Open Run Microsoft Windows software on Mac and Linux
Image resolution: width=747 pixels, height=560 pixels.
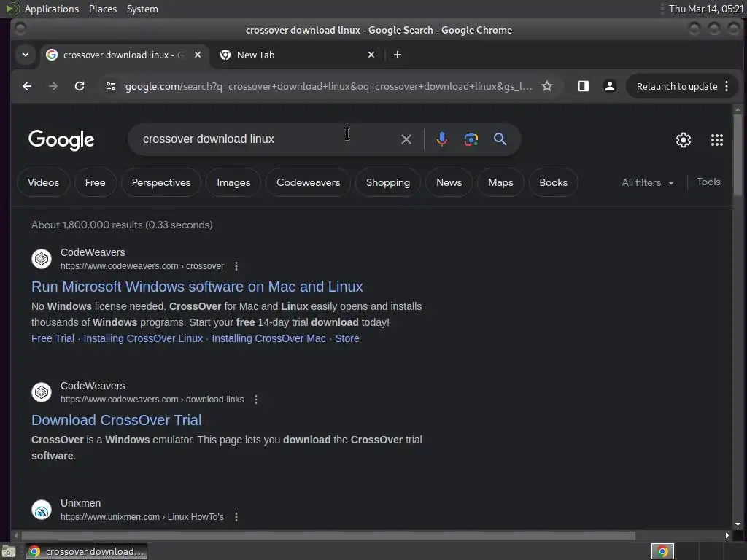click(197, 287)
